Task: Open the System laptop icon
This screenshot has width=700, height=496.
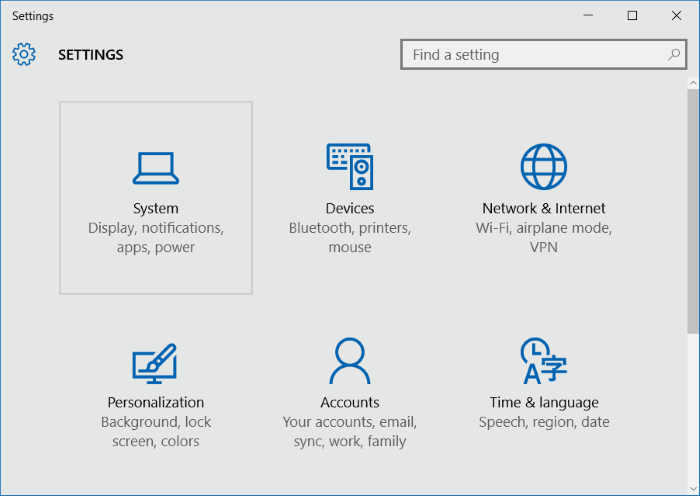Action: [x=156, y=168]
